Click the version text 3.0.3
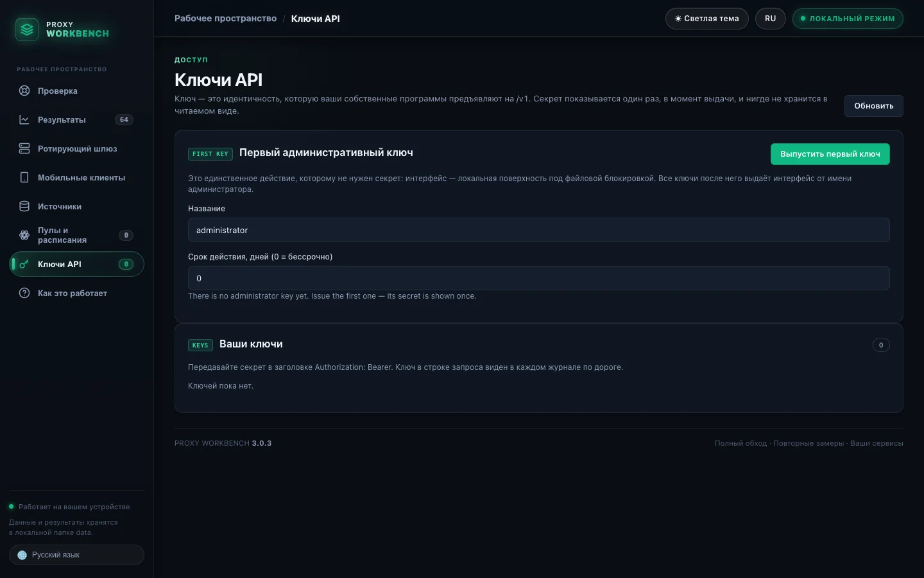The image size is (924, 578). pyautogui.click(x=262, y=443)
